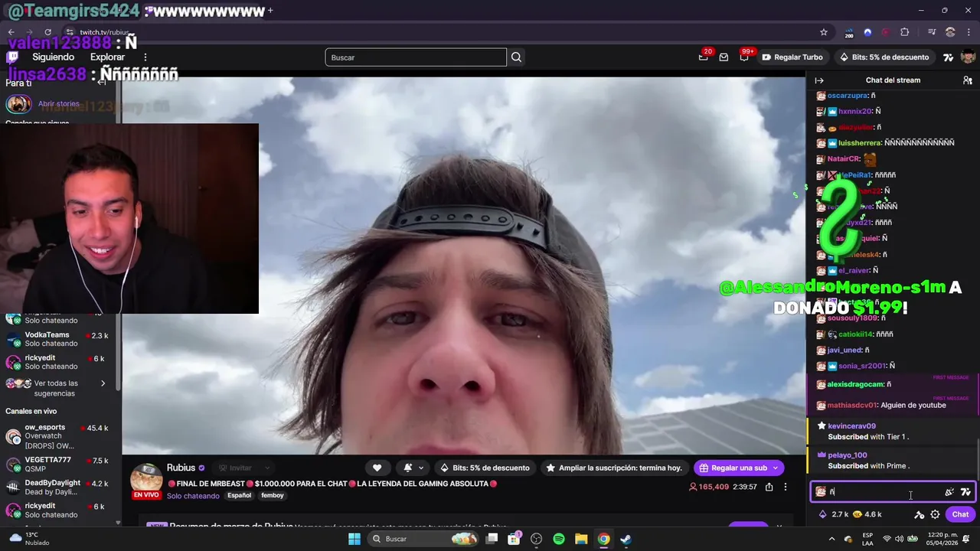Open VodkaTeams channel in sidebar

click(x=60, y=339)
